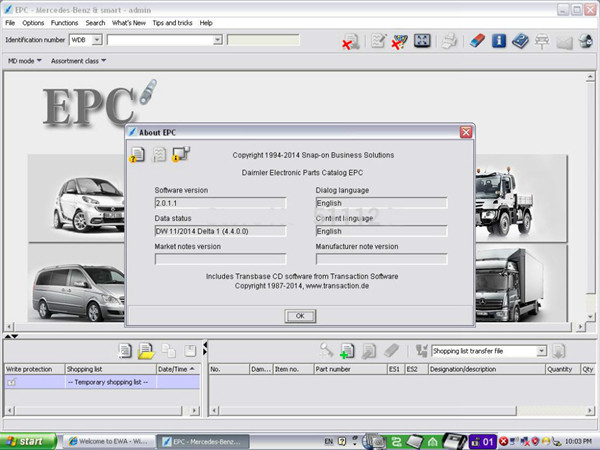The height and width of the screenshot is (450, 600).
Task: Open the blue information icon
Action: coord(499,41)
